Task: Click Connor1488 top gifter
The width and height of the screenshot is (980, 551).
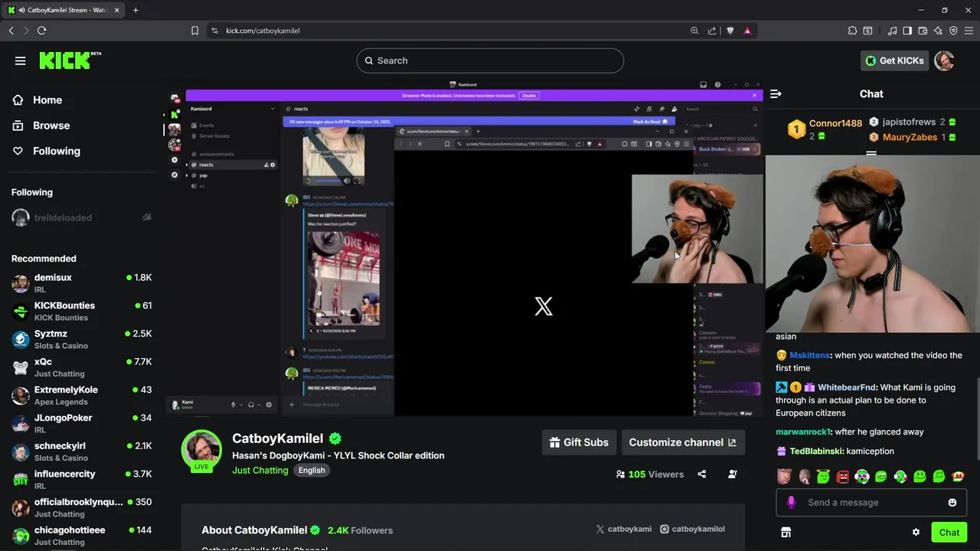Action: click(835, 123)
